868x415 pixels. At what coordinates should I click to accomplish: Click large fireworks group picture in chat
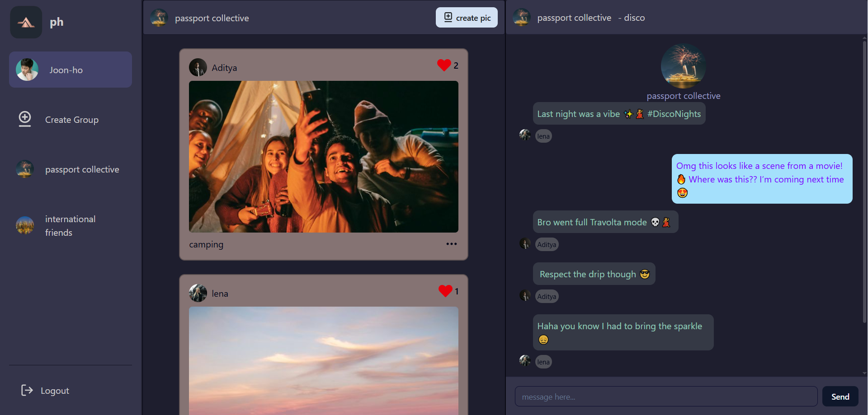click(x=684, y=66)
